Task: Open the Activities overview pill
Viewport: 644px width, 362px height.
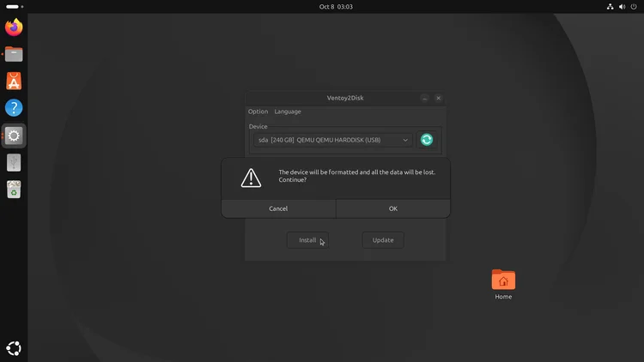Action: point(15,7)
